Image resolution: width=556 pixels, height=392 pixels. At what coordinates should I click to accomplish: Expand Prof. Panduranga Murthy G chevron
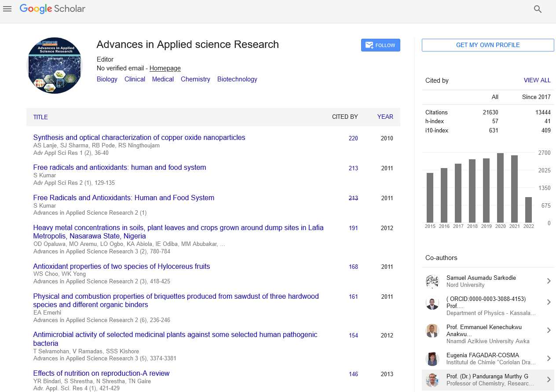tap(549, 380)
